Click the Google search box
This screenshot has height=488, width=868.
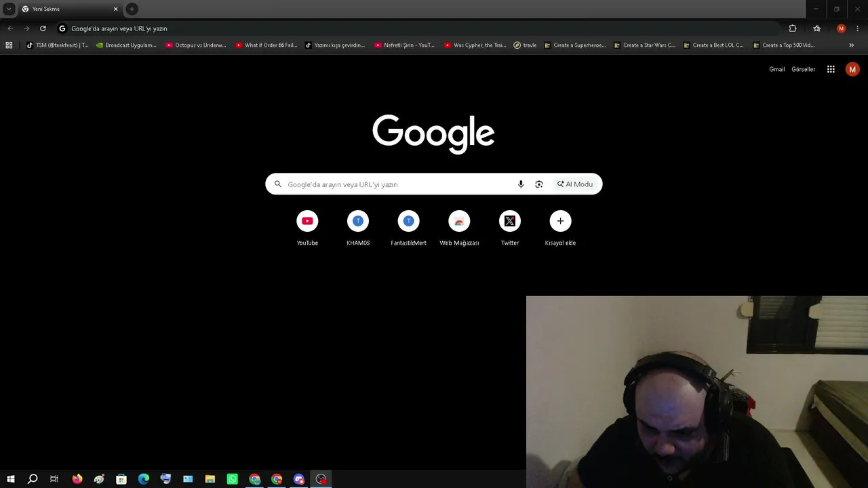coord(433,184)
